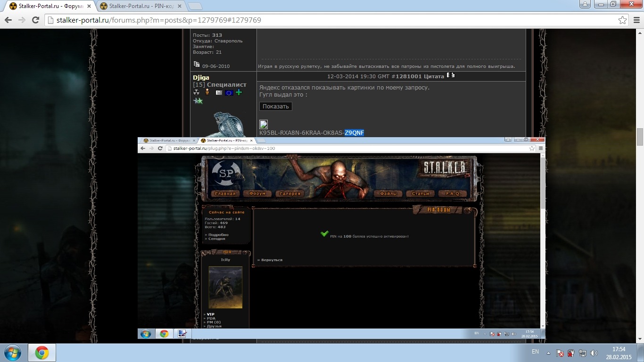This screenshot has width=644, height=362.
Task: Click Форум in the inner screenshot menu
Action: (x=257, y=194)
